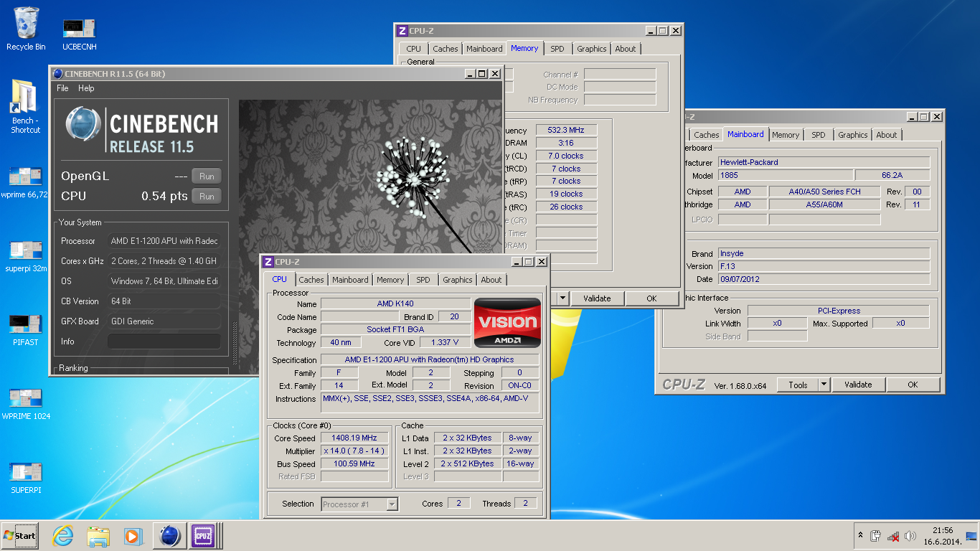Select the SPD tab in Memory CPU-Z window
Screen dimensions: 980x551
coord(557,49)
